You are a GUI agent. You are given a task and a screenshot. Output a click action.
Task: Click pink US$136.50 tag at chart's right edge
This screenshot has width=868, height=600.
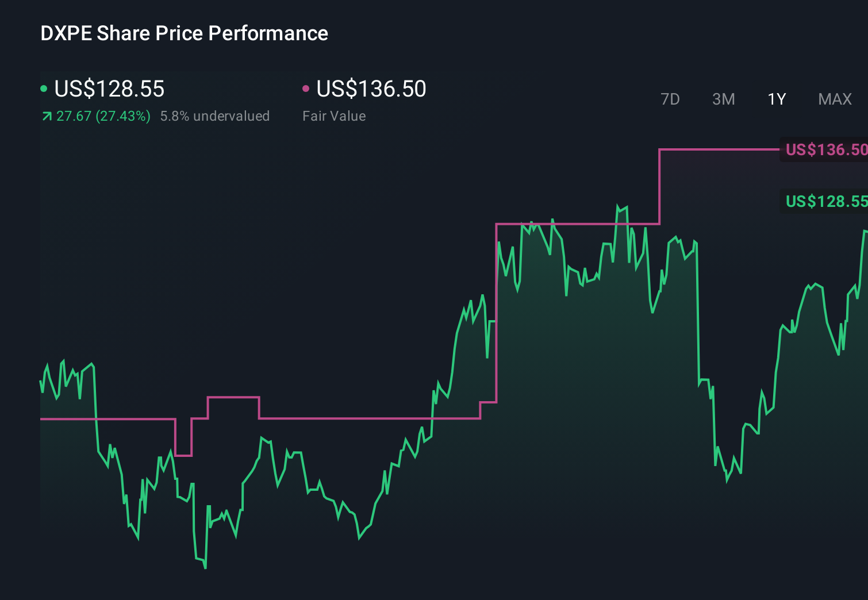click(x=825, y=150)
